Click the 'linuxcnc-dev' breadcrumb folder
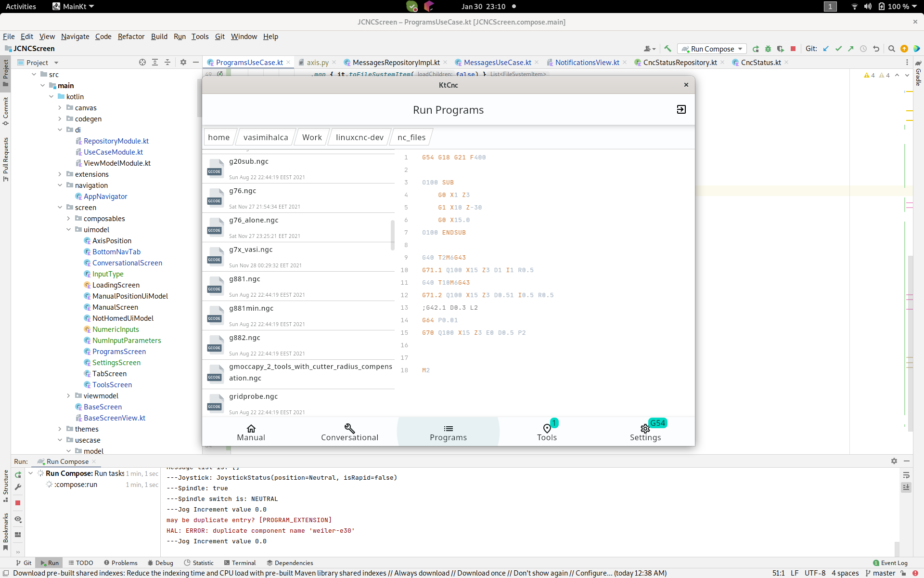The image size is (924, 578). pos(359,137)
